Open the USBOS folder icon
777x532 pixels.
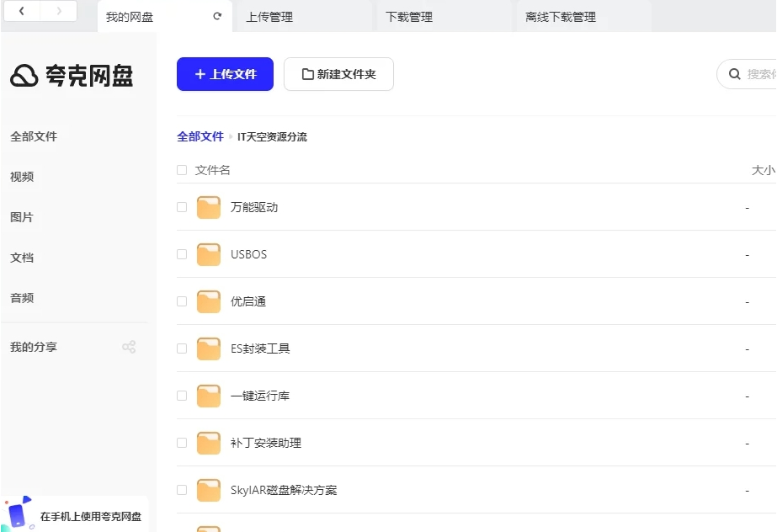click(209, 254)
